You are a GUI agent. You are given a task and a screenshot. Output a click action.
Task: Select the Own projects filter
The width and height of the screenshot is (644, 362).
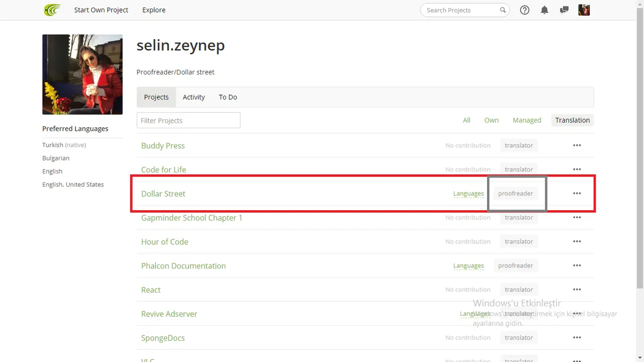(x=492, y=120)
